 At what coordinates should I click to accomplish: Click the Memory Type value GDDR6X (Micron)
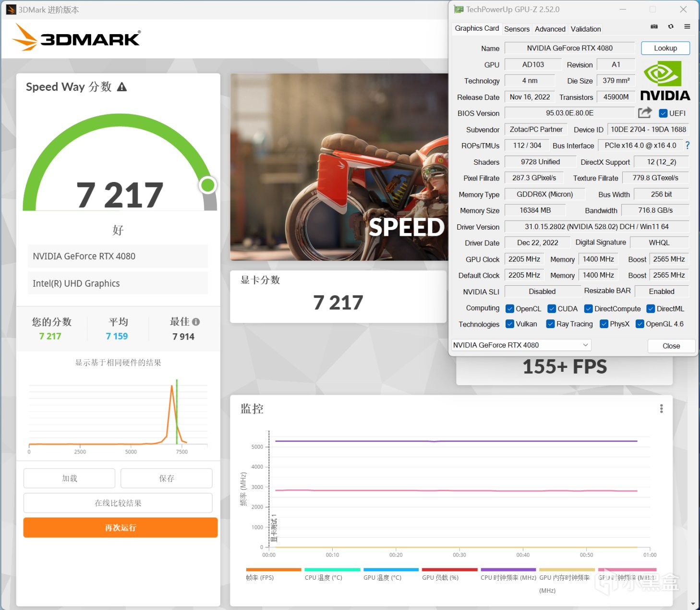(x=544, y=195)
